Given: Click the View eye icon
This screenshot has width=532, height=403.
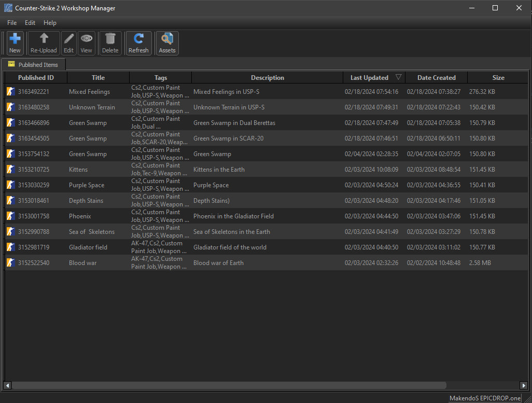Looking at the screenshot, I should (87, 38).
